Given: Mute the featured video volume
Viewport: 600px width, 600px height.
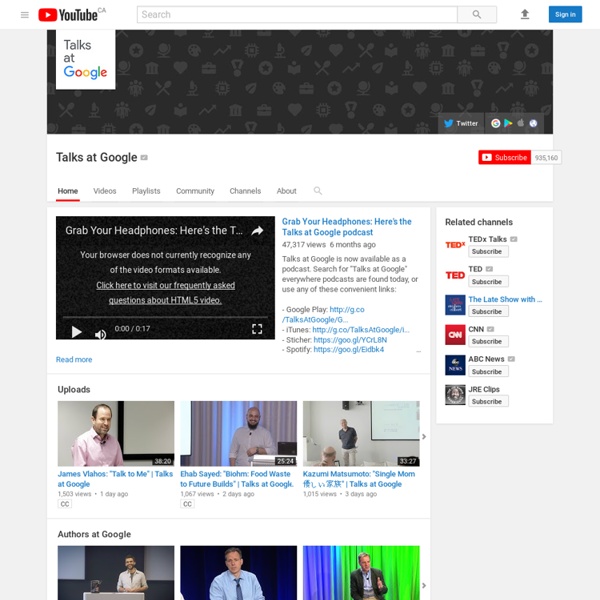Looking at the screenshot, I should pyautogui.click(x=100, y=334).
